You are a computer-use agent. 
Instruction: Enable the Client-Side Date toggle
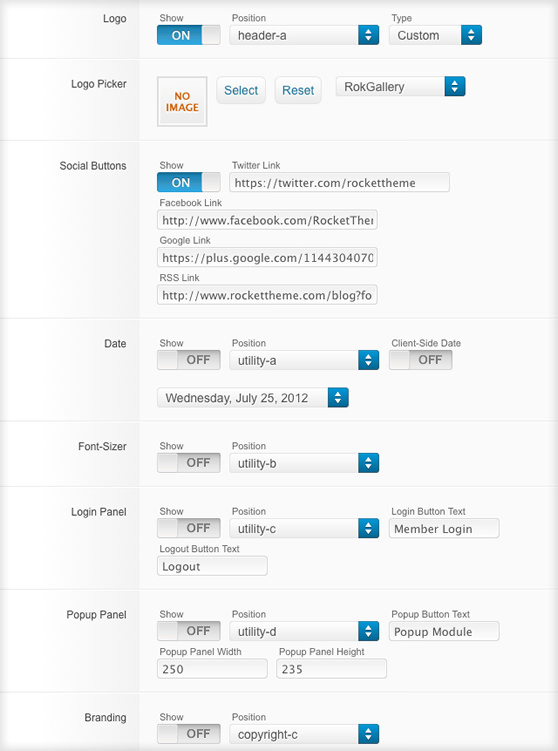[421, 360]
